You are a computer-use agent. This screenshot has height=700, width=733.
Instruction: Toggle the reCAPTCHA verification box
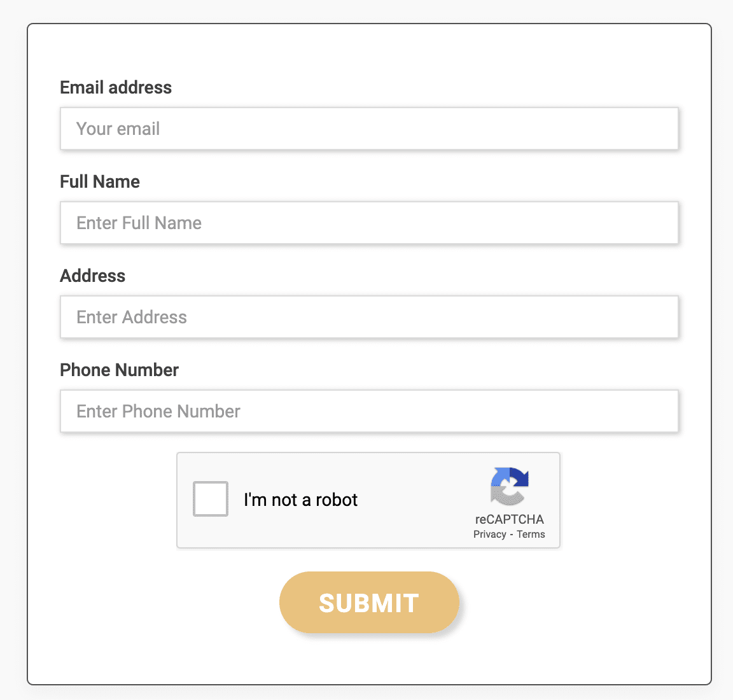pos(210,499)
